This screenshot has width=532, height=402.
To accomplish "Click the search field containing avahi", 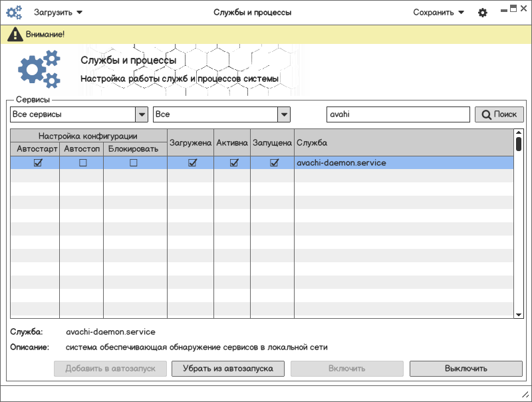I will (x=398, y=114).
